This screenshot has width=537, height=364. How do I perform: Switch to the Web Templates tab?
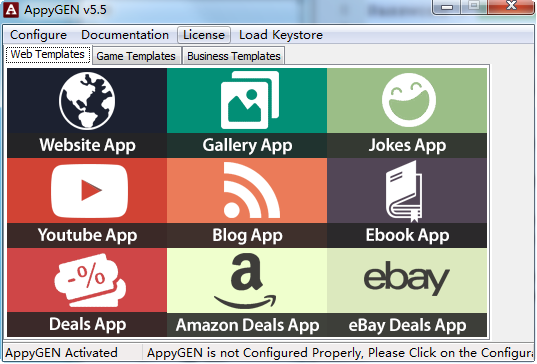(x=48, y=54)
